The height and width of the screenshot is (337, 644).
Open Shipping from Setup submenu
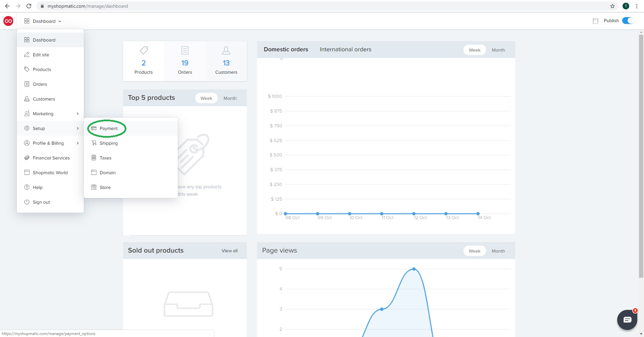131,143
